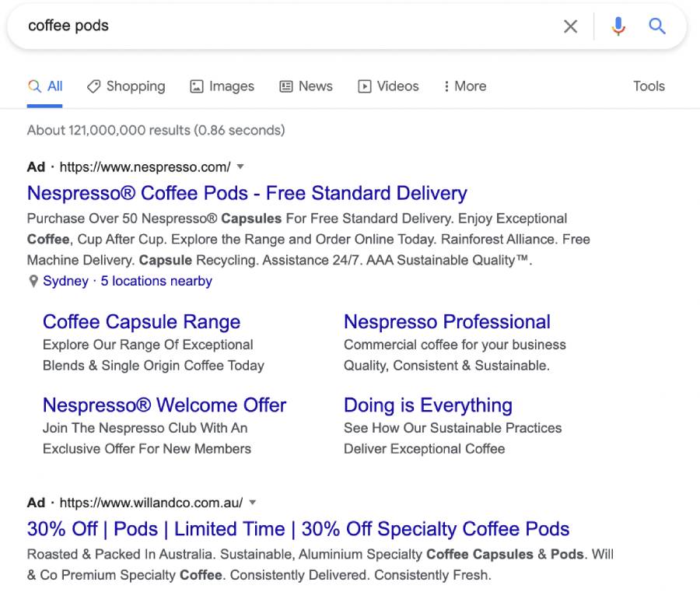Click the location pin icon beside Sydney

[33, 282]
